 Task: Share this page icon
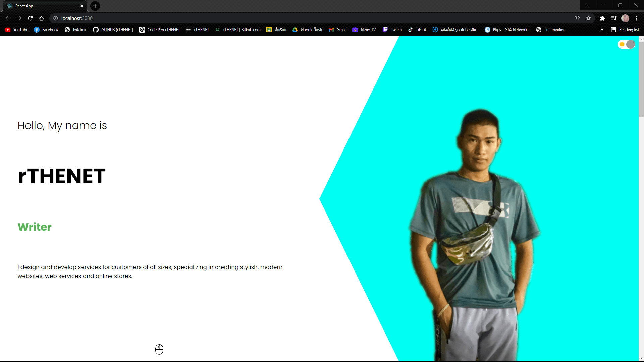coord(577,18)
